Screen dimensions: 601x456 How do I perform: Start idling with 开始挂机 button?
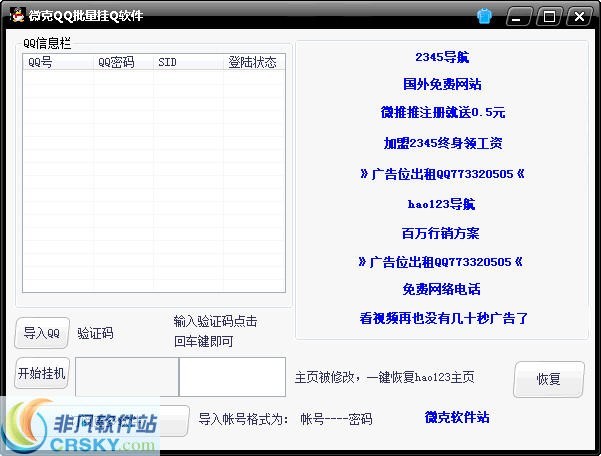coord(42,373)
